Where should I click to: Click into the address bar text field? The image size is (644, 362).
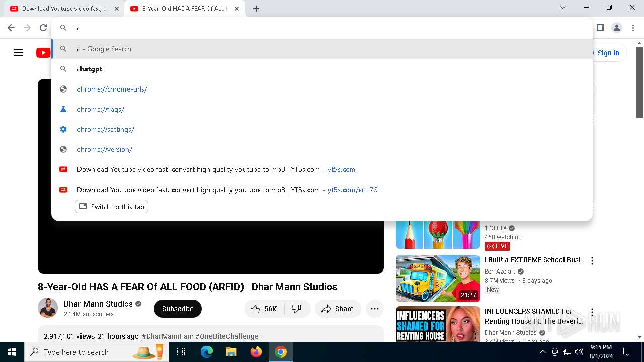[x=322, y=28]
